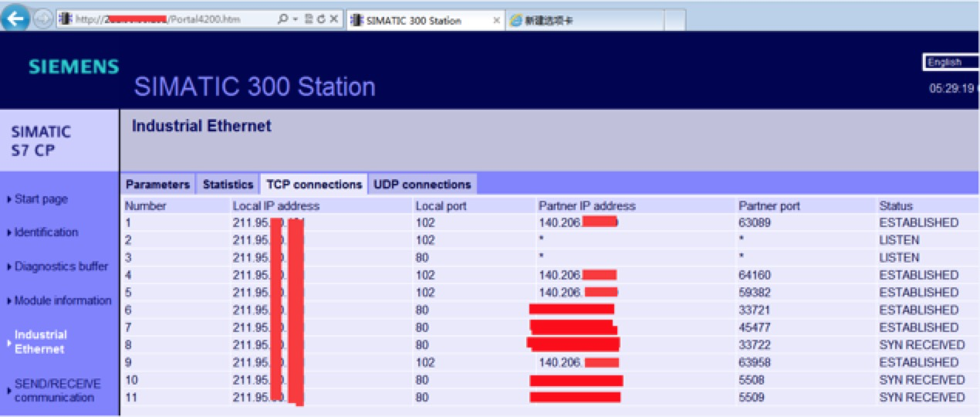Screen dimensions: 980x417
Task: Click partner port value 45477
Action: point(755,327)
